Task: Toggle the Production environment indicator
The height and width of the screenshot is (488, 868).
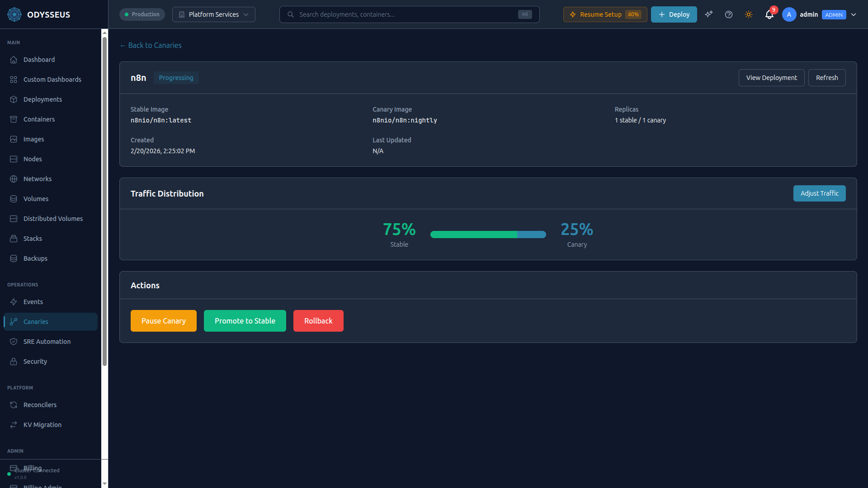Action: point(142,14)
